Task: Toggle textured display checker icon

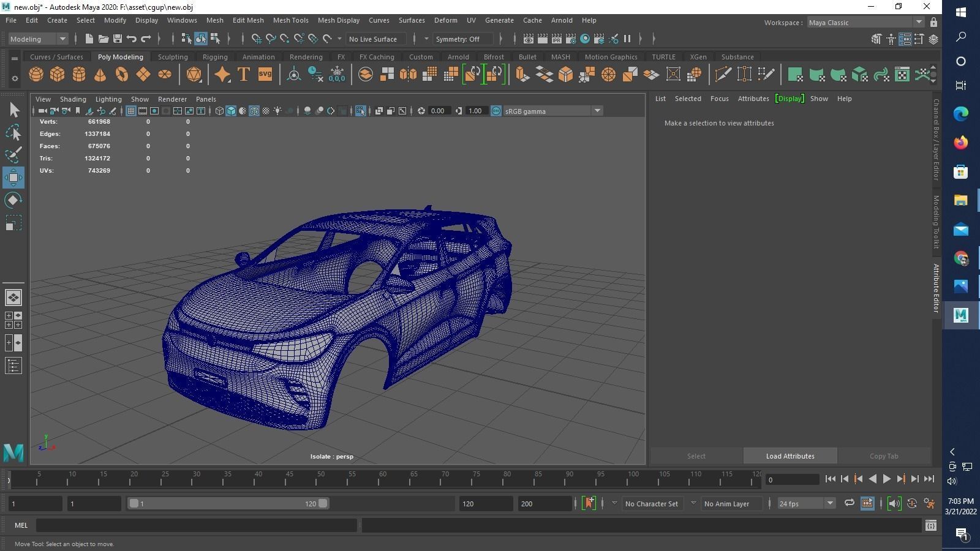Action: [x=266, y=111]
